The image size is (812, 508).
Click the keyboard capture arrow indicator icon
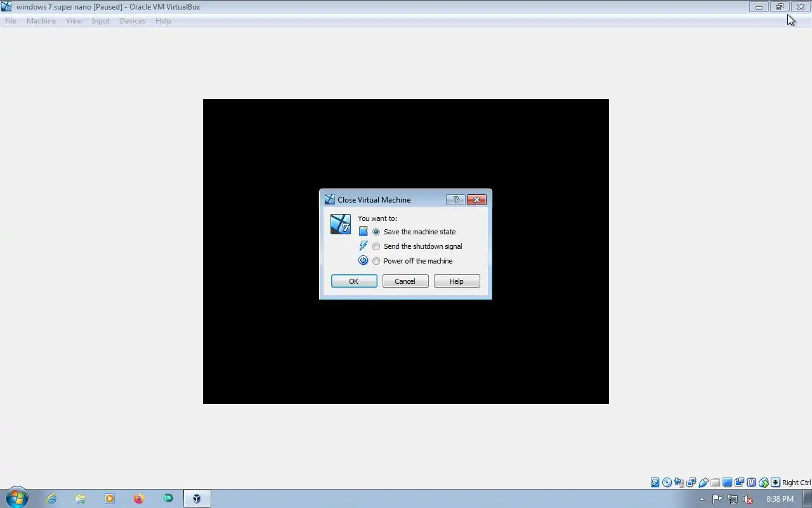[x=775, y=483]
